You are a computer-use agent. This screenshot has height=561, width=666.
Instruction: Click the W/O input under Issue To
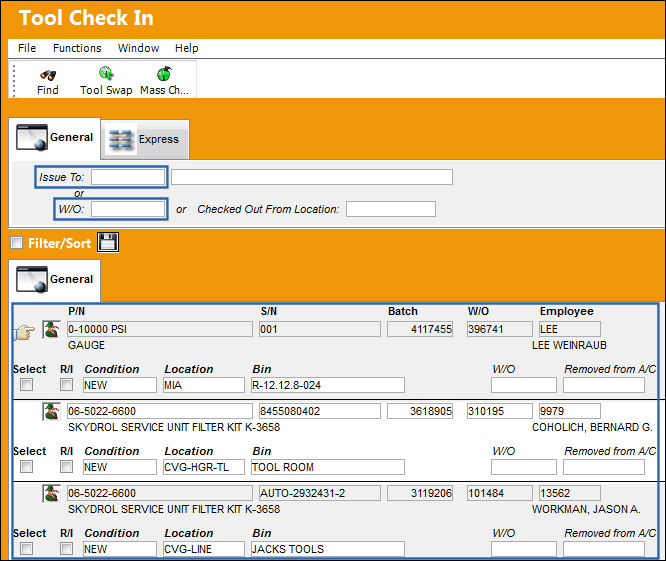[x=128, y=209]
